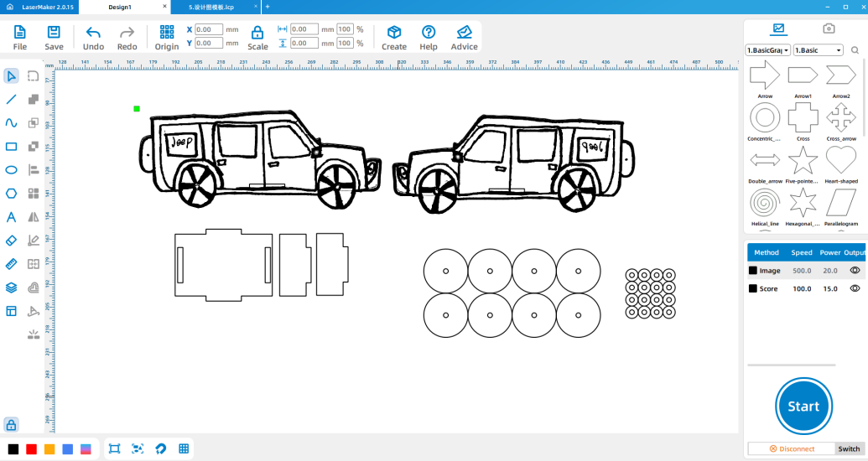Click the home icon in title bar
Image resolution: width=868 pixels, height=461 pixels.
click(x=9, y=7)
